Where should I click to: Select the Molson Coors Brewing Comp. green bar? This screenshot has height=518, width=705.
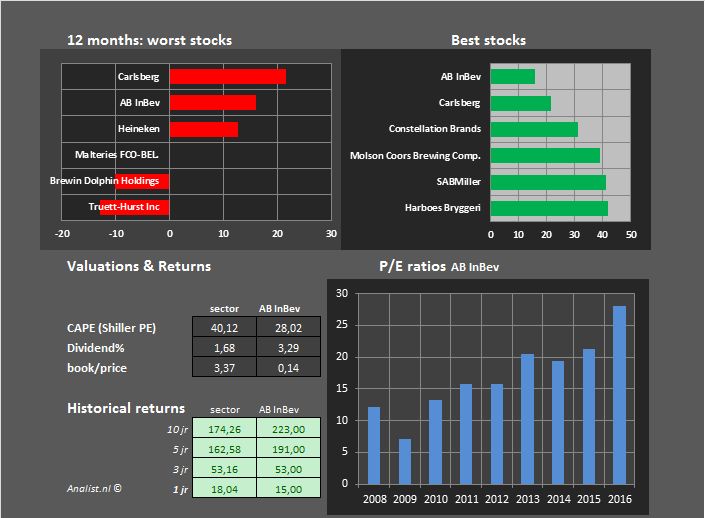(x=545, y=156)
